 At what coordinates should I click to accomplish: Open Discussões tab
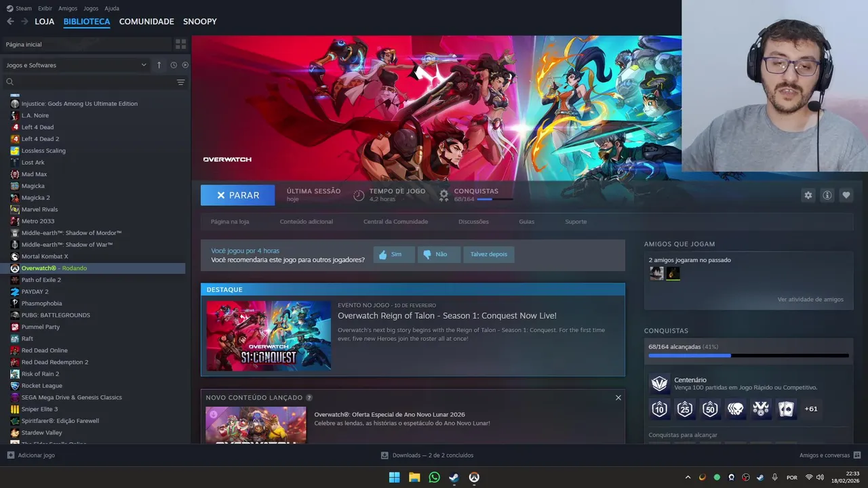click(x=473, y=222)
